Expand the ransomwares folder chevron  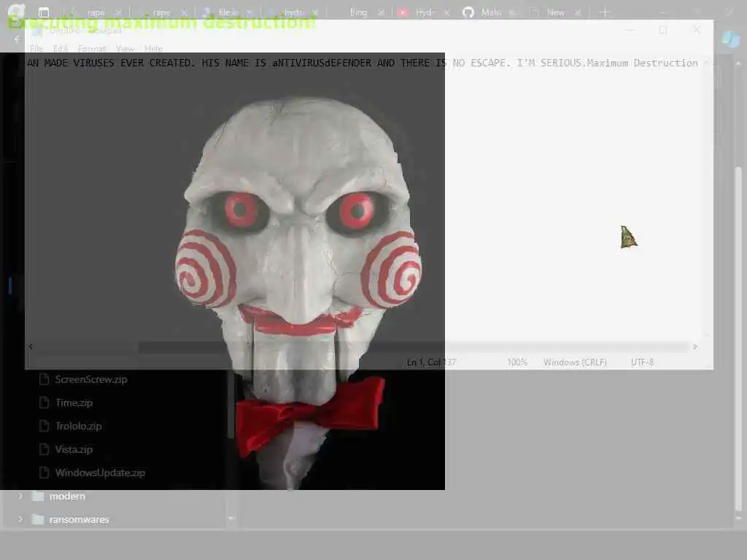pos(20,519)
